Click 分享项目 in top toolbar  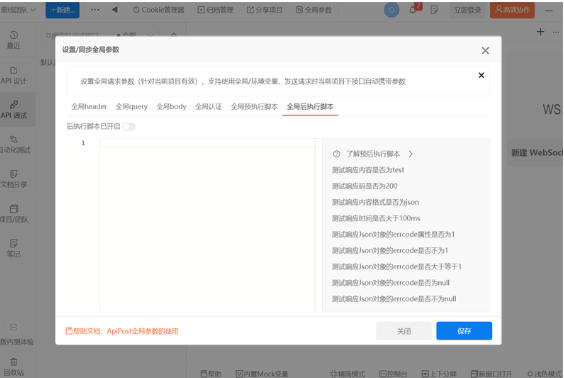(264, 10)
